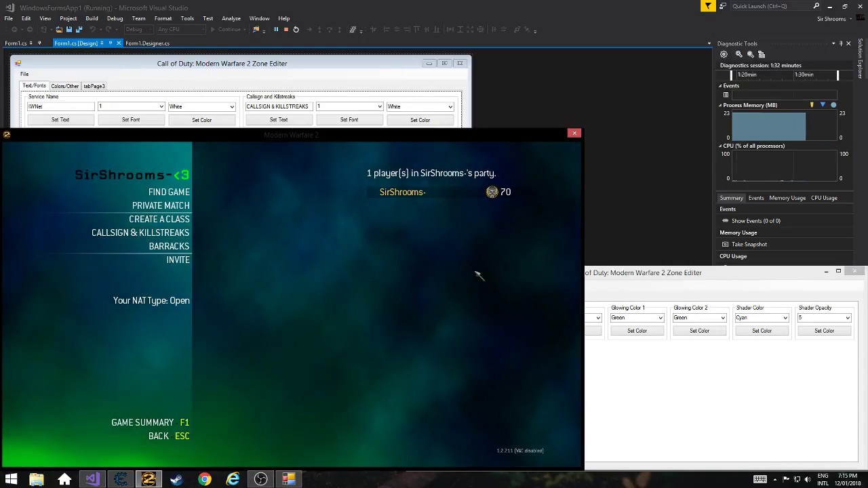This screenshot has width=868, height=488.
Task: Switch to the Form1.Designer.cs tab
Action: [147, 43]
